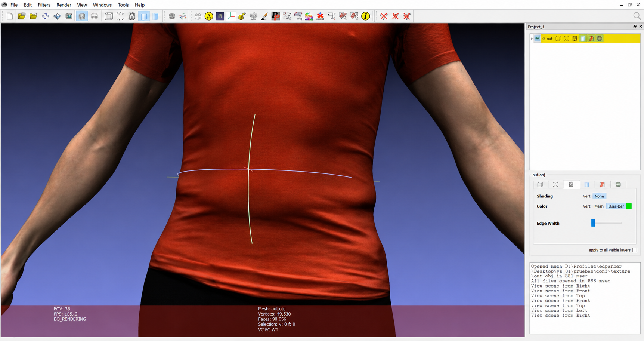Toggle bounding box icon in 'out' layer row
Viewport: 644px width, 341px height.
pos(558,39)
